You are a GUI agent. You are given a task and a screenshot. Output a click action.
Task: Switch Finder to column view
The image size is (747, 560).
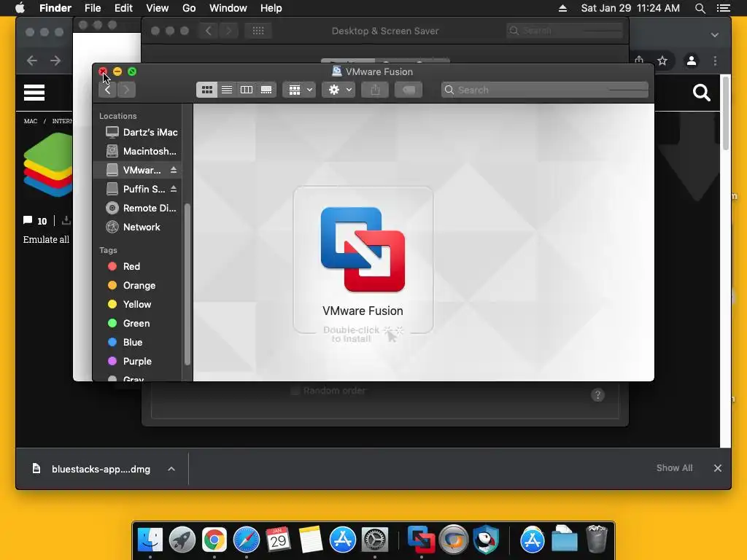click(247, 90)
